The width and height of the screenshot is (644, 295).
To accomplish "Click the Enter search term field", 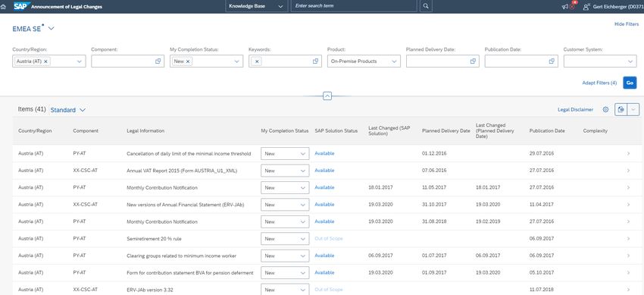I will [354, 6].
